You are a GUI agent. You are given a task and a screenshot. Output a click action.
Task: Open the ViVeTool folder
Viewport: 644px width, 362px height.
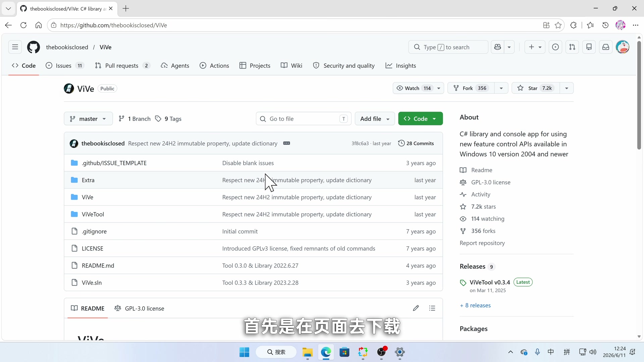point(93,214)
